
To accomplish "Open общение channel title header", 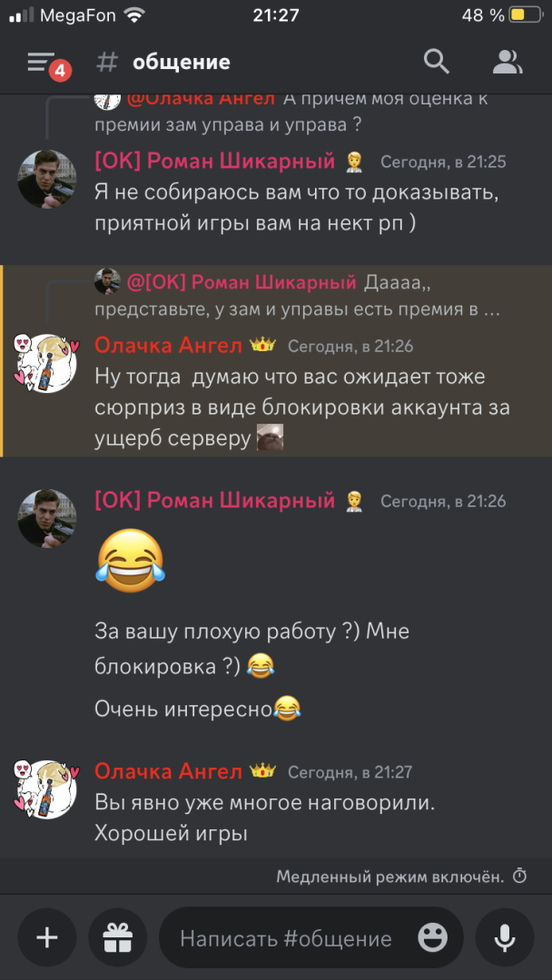I will coord(182,62).
